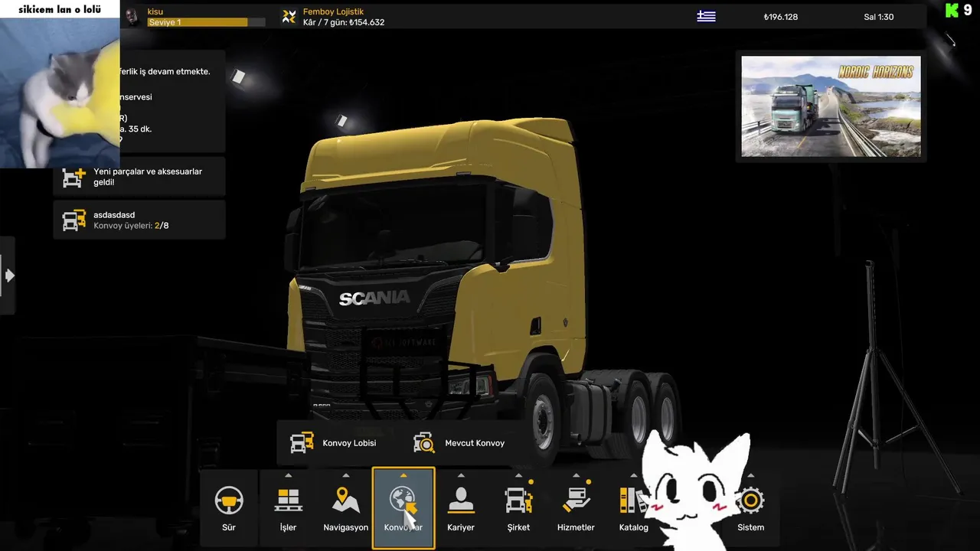This screenshot has height=551, width=980.
Task: Collapse the Konvoylar submenu arrow
Action: [403, 475]
